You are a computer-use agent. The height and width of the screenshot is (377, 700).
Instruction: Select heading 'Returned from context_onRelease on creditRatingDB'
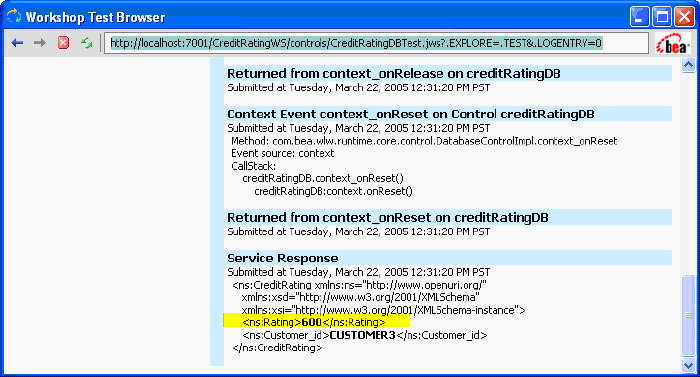pyautogui.click(x=394, y=73)
